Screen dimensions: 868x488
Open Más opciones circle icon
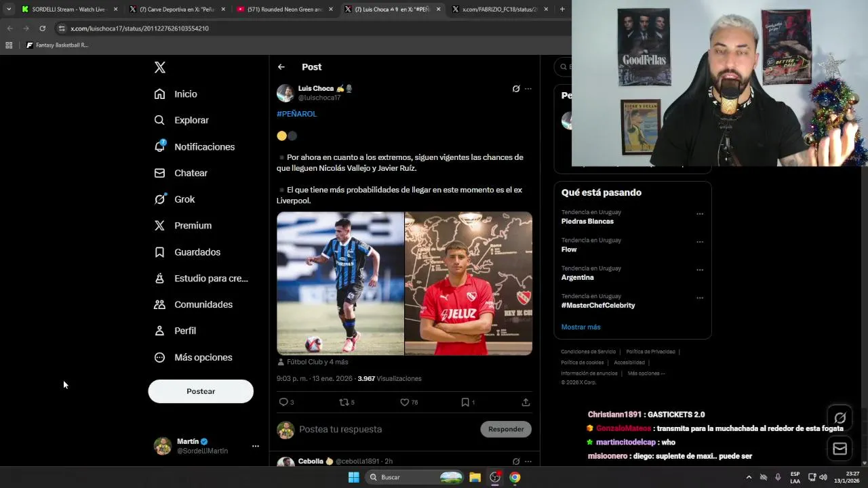159,357
